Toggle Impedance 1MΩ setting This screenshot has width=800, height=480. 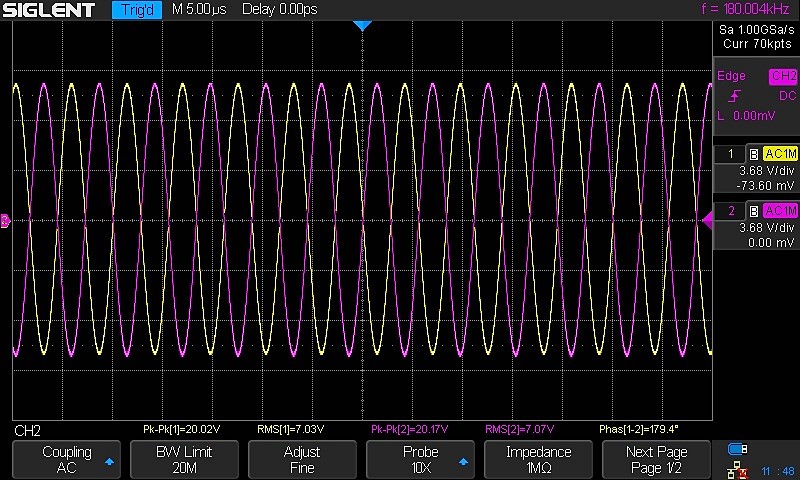(x=538, y=460)
